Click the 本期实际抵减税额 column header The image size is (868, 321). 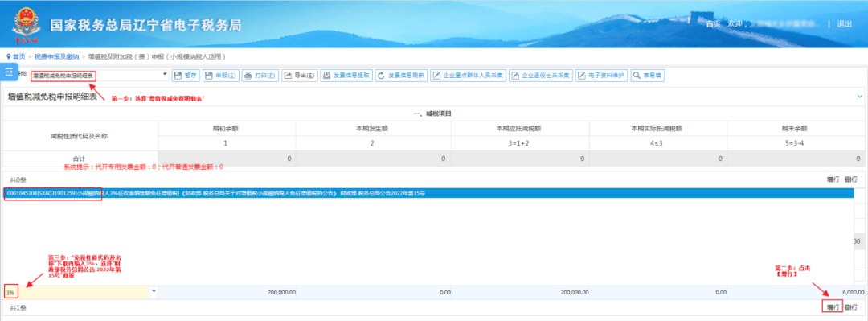(x=657, y=128)
